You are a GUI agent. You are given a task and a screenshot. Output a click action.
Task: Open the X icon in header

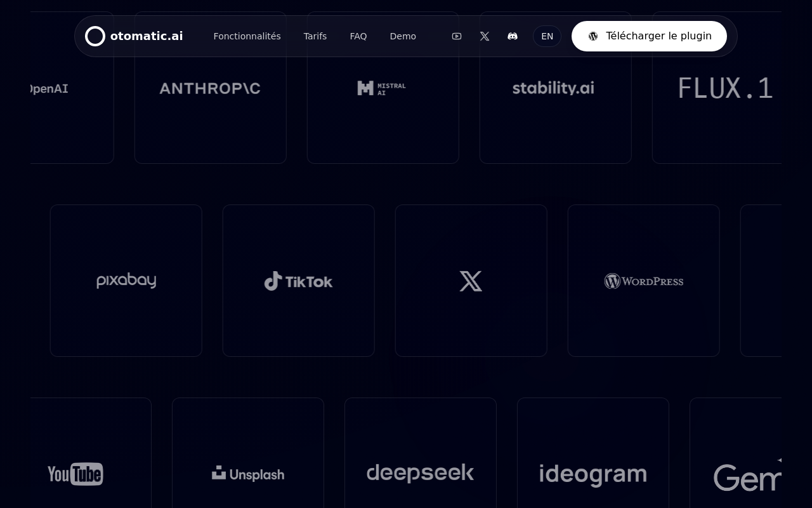[x=485, y=36]
